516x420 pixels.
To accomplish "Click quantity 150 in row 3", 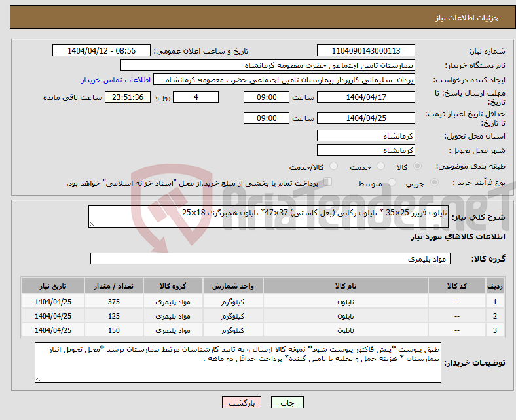I will point(113,330).
